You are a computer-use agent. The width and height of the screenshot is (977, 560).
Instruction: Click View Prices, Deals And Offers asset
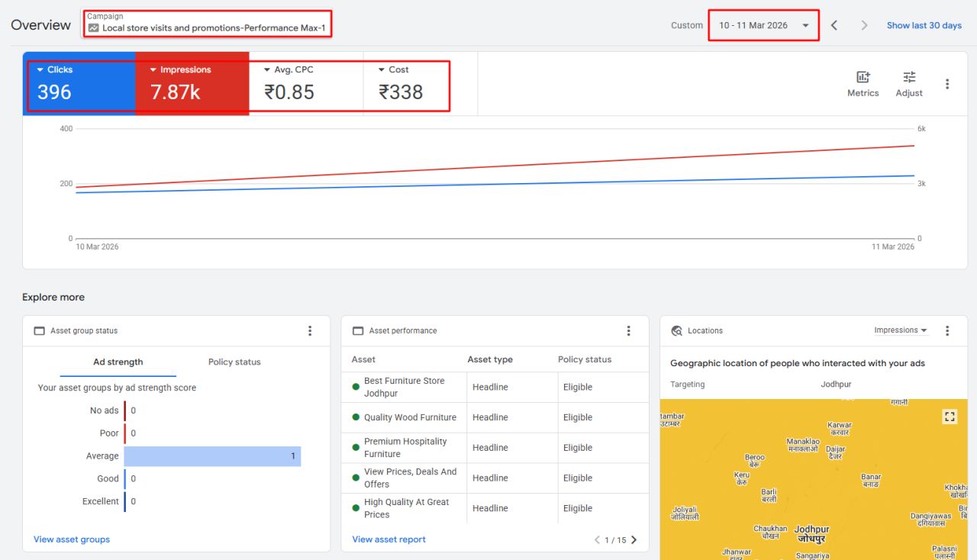point(410,478)
